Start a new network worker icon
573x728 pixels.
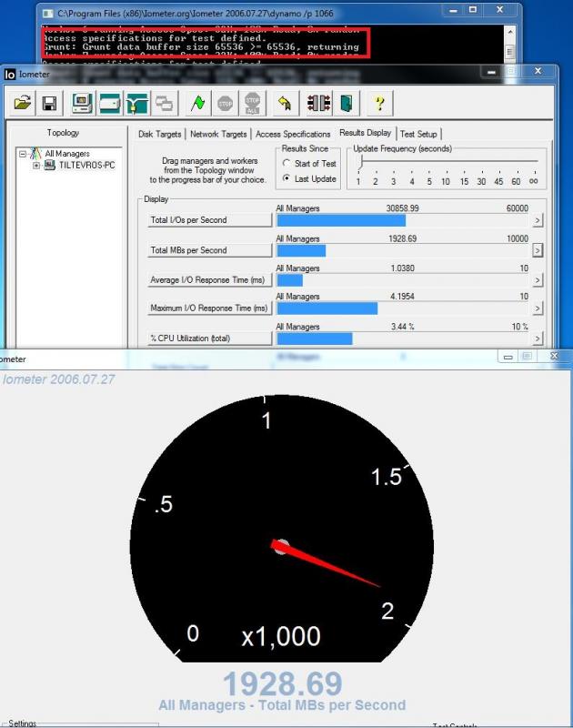pyautogui.click(x=136, y=103)
